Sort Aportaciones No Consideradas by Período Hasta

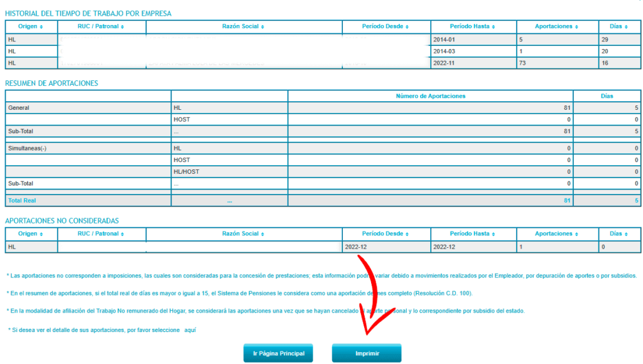[x=473, y=234]
